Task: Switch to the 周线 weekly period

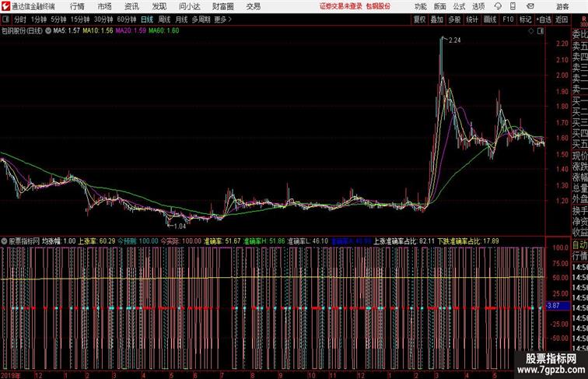Action: pos(164,19)
